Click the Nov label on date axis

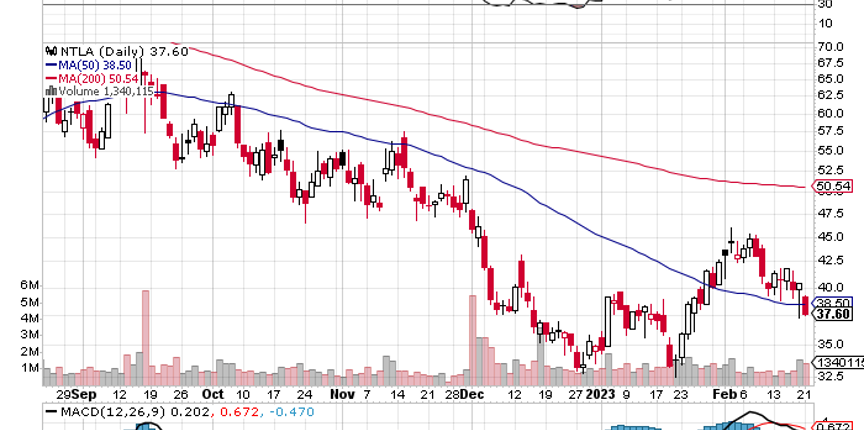(x=342, y=394)
